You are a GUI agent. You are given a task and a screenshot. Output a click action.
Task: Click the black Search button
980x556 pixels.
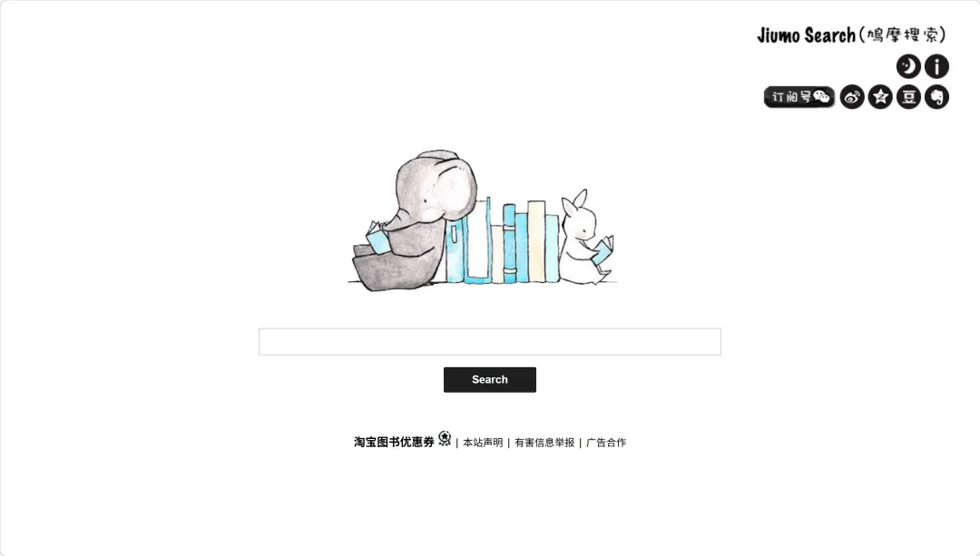click(490, 380)
